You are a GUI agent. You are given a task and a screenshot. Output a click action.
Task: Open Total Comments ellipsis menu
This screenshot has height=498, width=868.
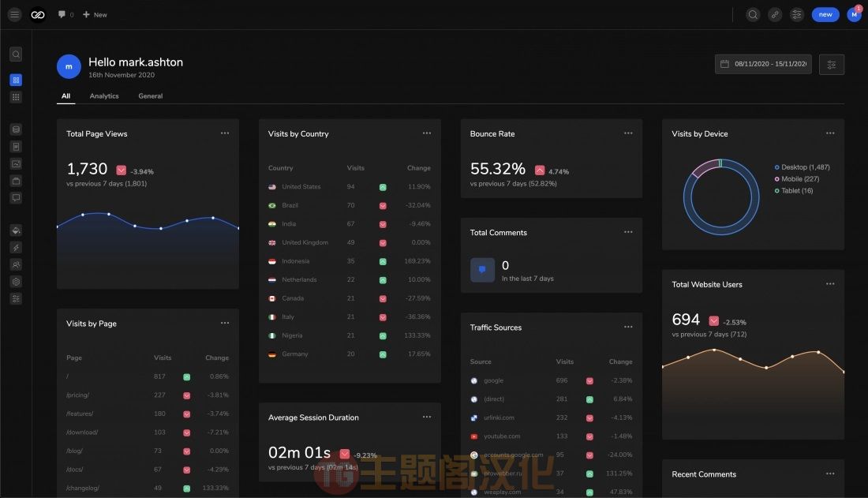pyautogui.click(x=628, y=232)
